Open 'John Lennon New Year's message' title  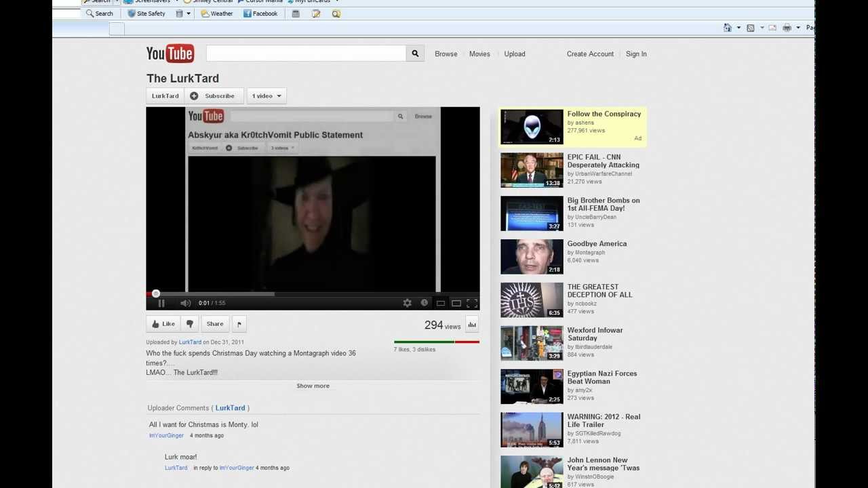pyautogui.click(x=604, y=464)
